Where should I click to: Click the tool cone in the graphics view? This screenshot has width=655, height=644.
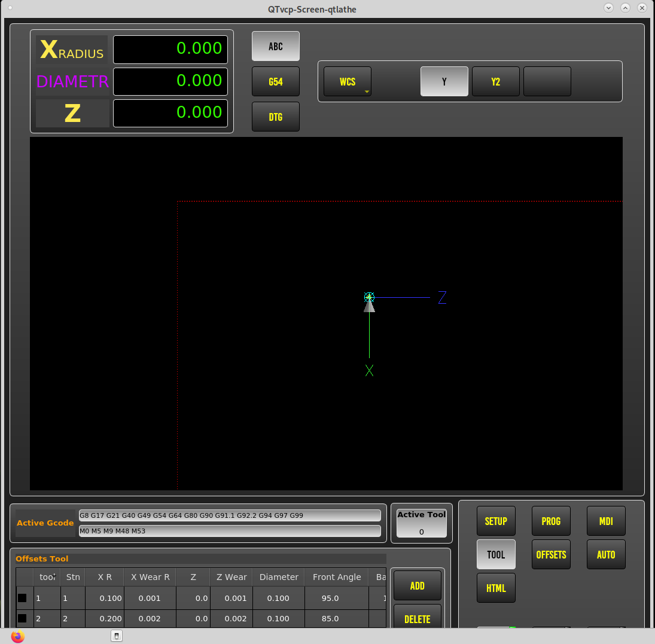click(x=369, y=306)
